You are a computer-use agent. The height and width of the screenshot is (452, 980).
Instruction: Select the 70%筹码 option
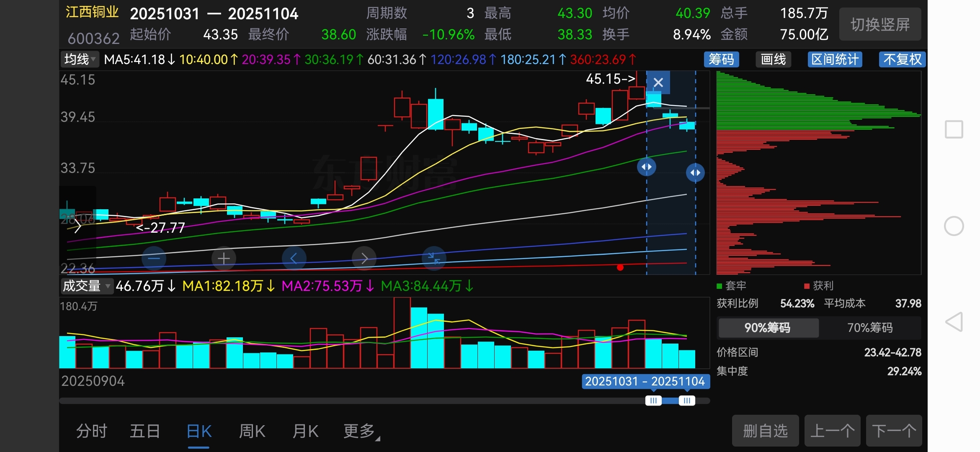[x=870, y=328]
